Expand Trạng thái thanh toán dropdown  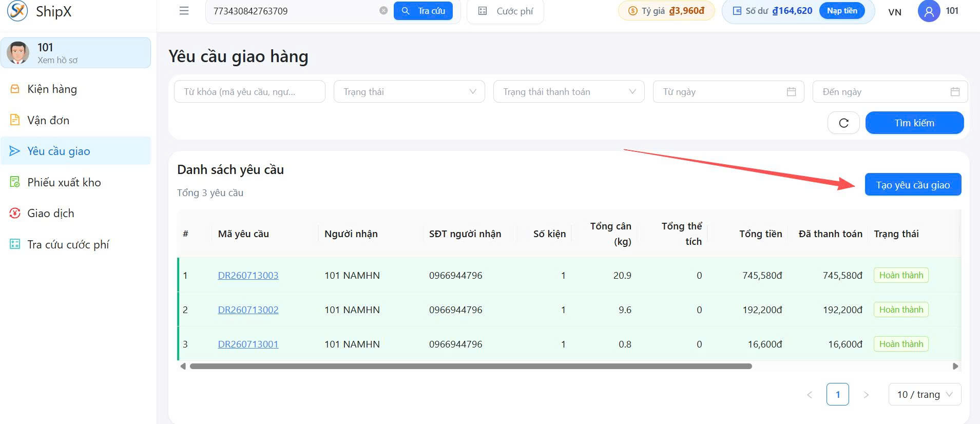(569, 92)
